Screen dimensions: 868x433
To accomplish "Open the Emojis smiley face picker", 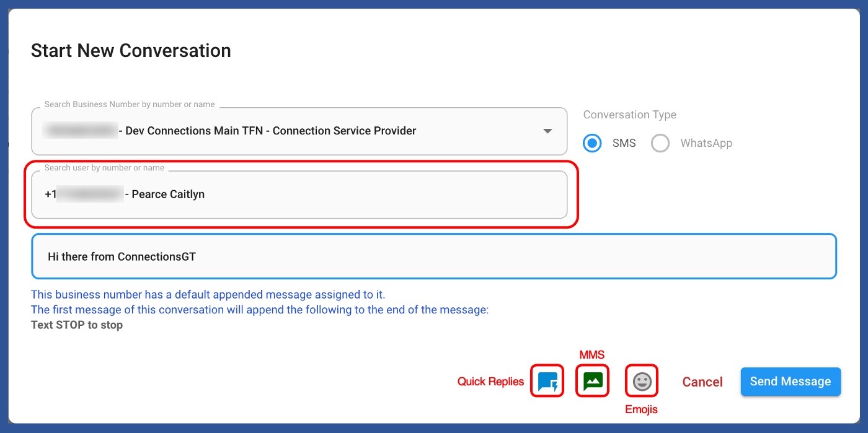I will pyautogui.click(x=642, y=382).
